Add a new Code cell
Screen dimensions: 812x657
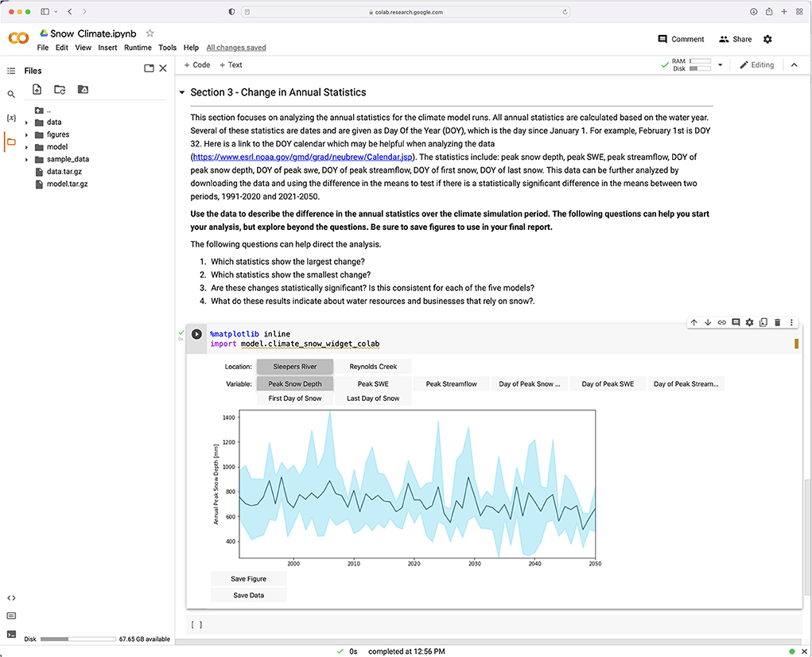pyautogui.click(x=196, y=64)
